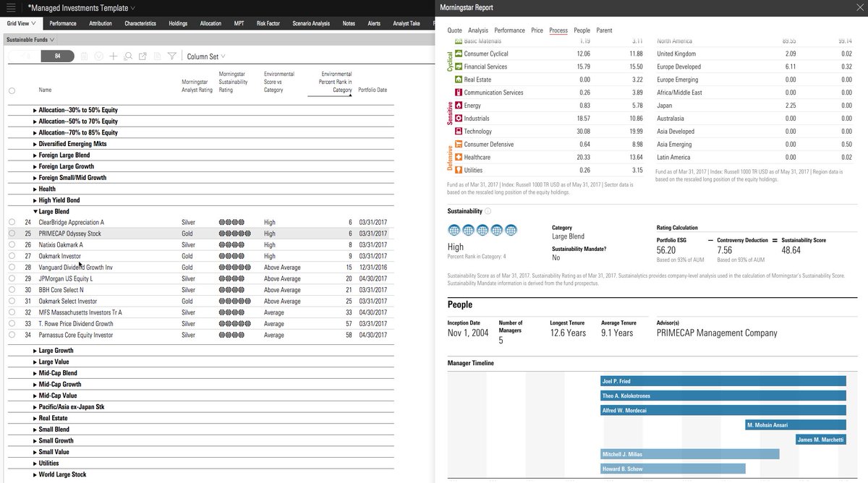
Task: Select the Parnassus Core Equity Investor radio
Action: click(x=12, y=335)
